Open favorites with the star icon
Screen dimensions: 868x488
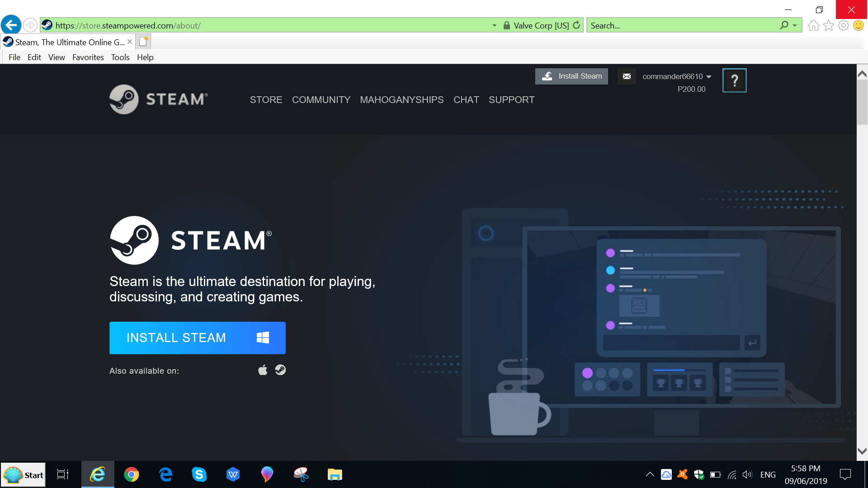coord(829,25)
